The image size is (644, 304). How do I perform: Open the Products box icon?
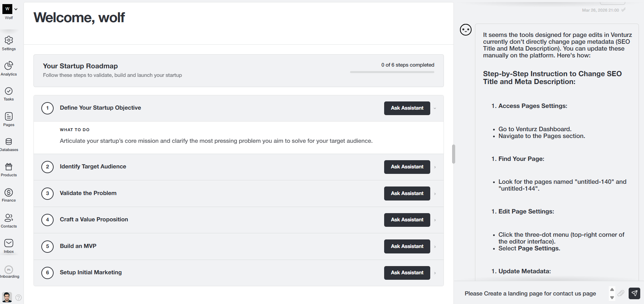(9, 167)
